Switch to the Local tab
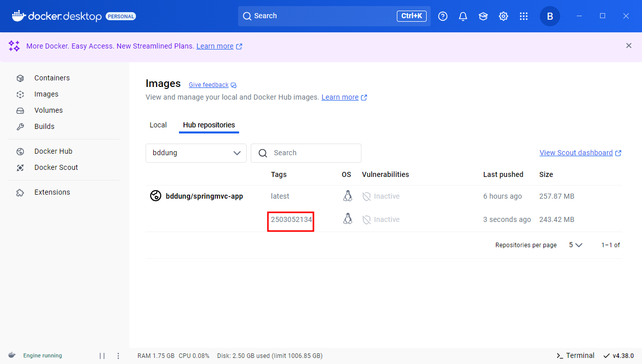 coord(158,125)
